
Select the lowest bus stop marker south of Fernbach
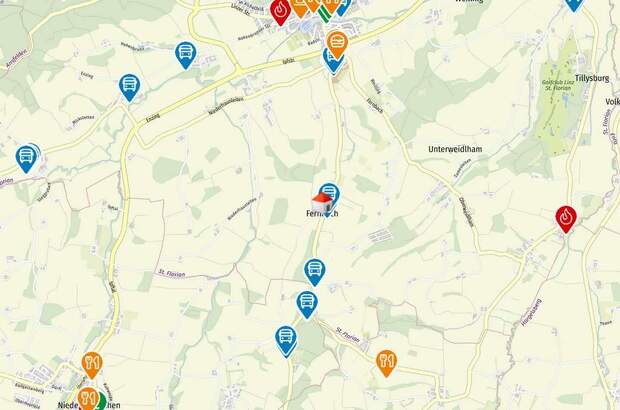(x=286, y=340)
